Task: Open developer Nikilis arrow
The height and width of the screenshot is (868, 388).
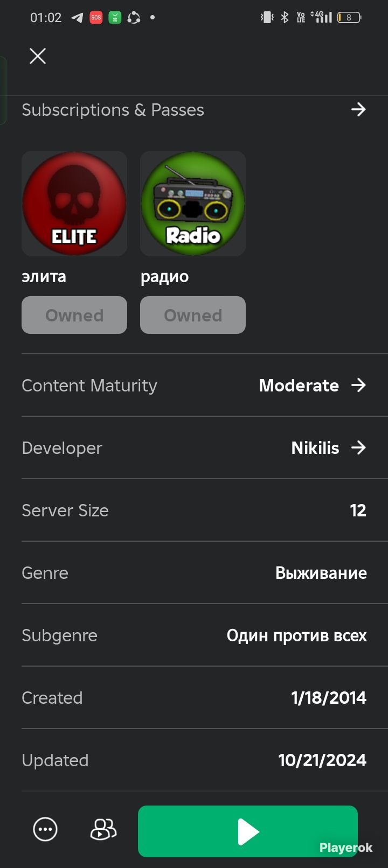Action: click(358, 448)
